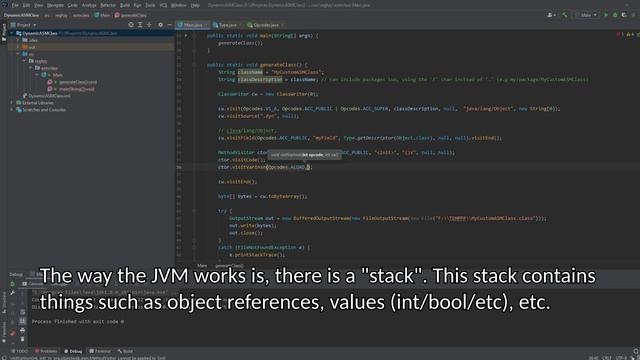This screenshot has width=640, height=360.
Task: Open the user account icon dropdown
Action: tap(551, 15)
